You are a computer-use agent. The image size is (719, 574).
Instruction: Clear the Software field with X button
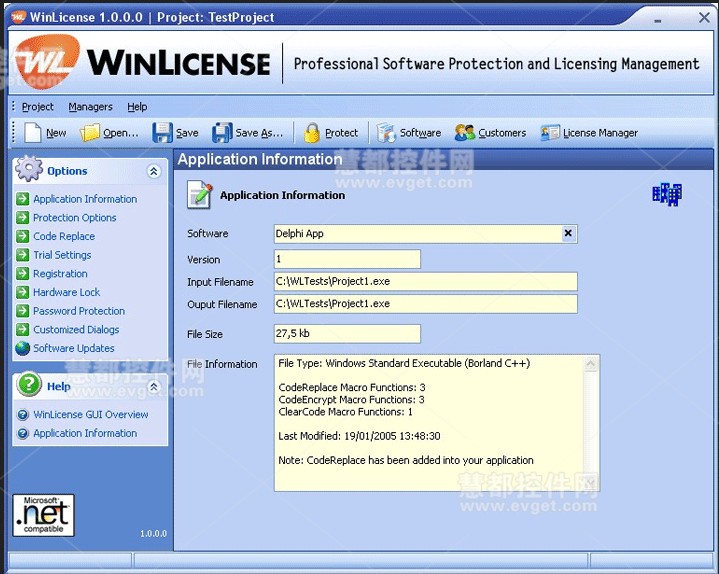568,233
